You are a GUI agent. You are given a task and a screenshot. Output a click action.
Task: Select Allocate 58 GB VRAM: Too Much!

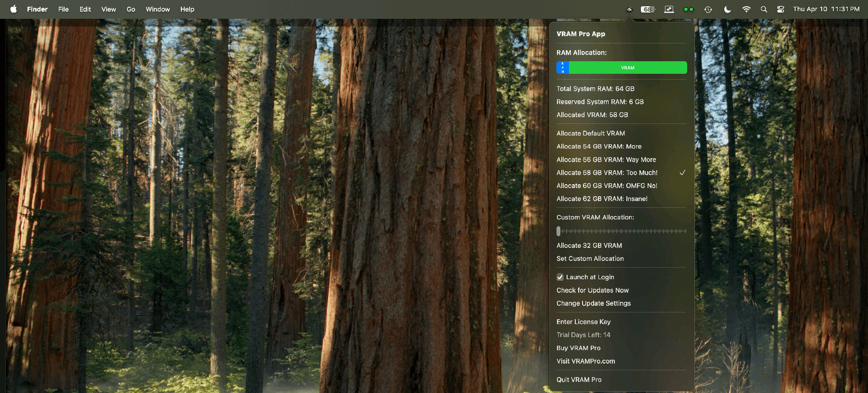607,173
